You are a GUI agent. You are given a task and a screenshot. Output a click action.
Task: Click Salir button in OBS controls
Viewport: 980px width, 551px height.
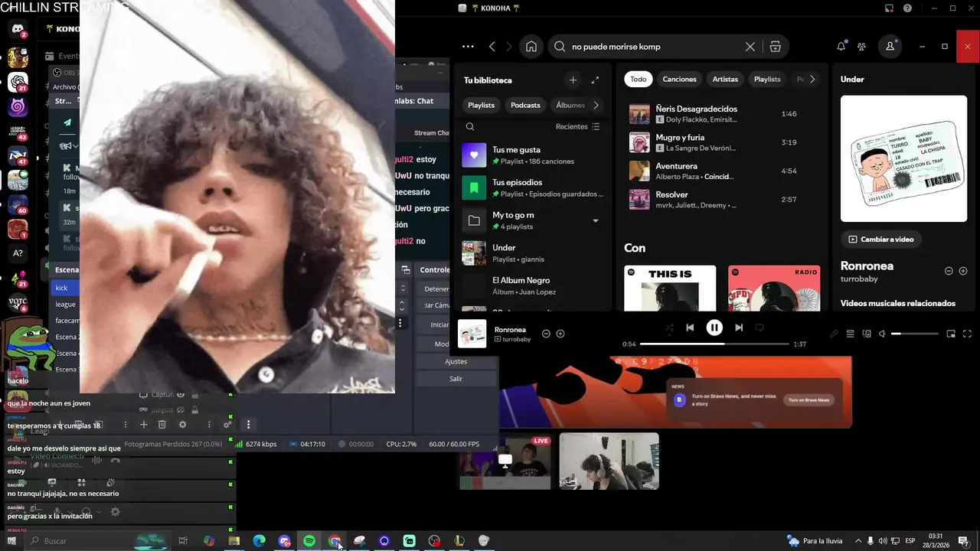(x=456, y=379)
